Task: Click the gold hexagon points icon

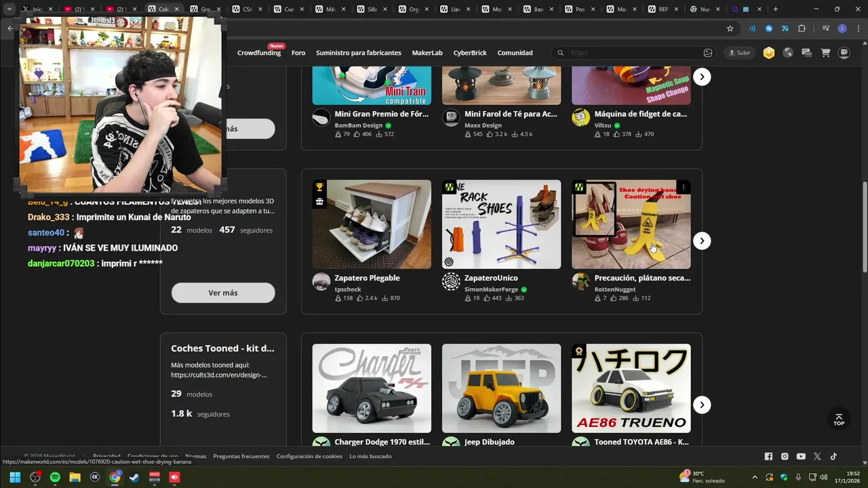Action: click(768, 53)
